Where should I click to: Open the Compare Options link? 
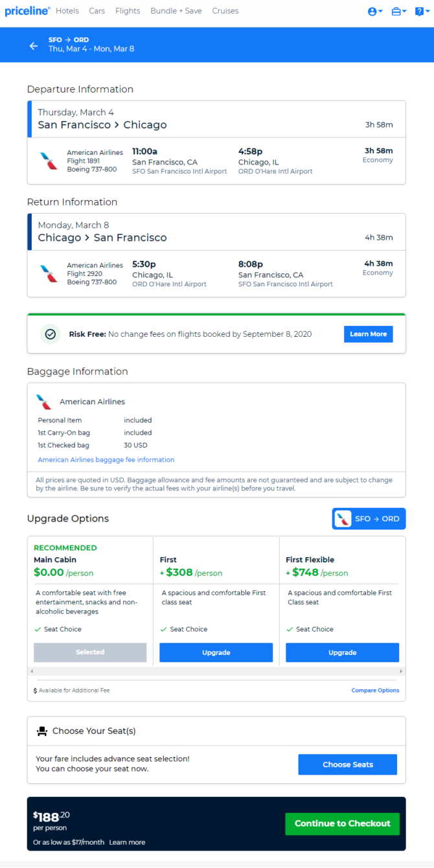point(376,691)
